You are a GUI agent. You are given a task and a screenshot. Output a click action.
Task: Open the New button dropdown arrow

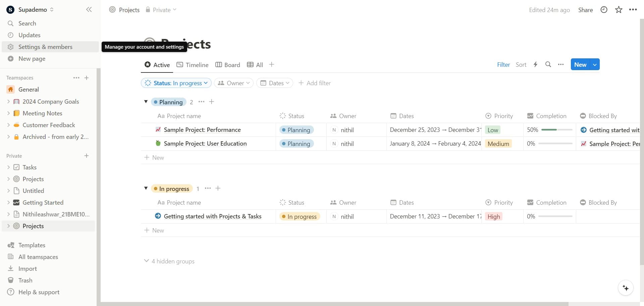[x=594, y=64]
